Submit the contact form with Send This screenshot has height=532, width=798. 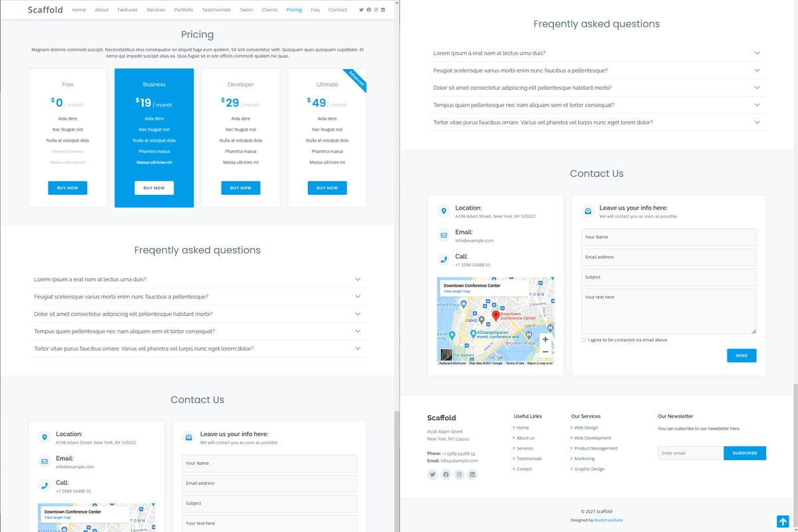pyautogui.click(x=741, y=356)
